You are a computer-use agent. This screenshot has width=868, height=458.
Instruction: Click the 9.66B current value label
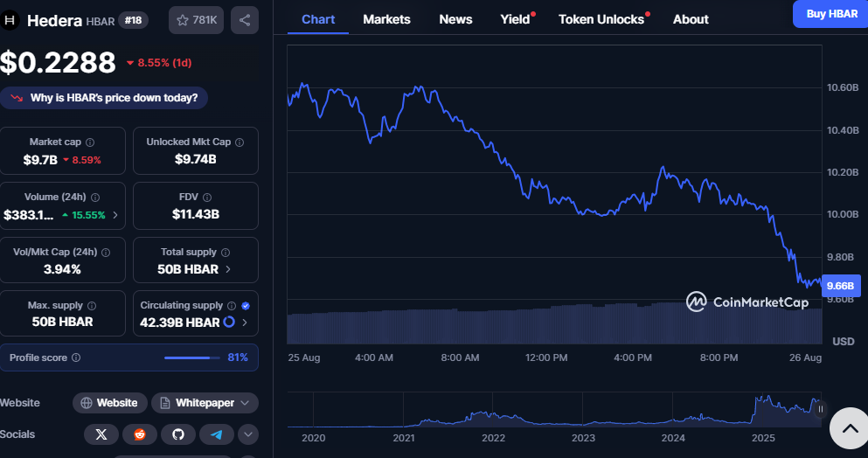point(840,286)
